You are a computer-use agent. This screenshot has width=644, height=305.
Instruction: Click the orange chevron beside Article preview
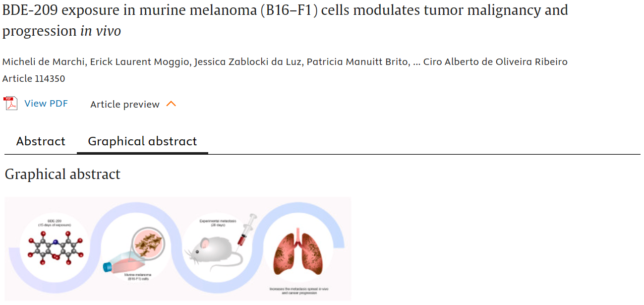tap(171, 104)
